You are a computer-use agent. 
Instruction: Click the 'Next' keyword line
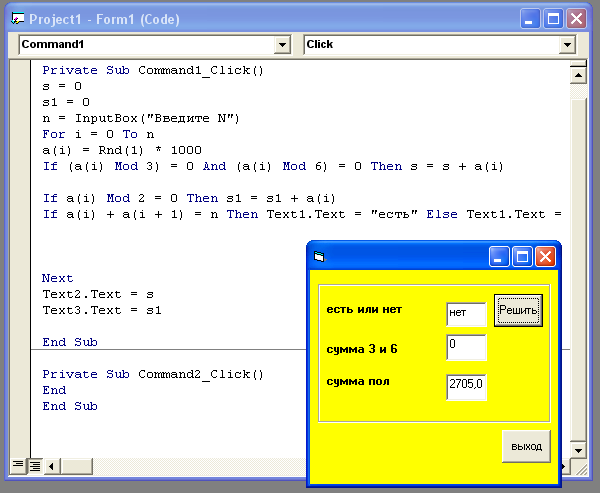coord(57,278)
